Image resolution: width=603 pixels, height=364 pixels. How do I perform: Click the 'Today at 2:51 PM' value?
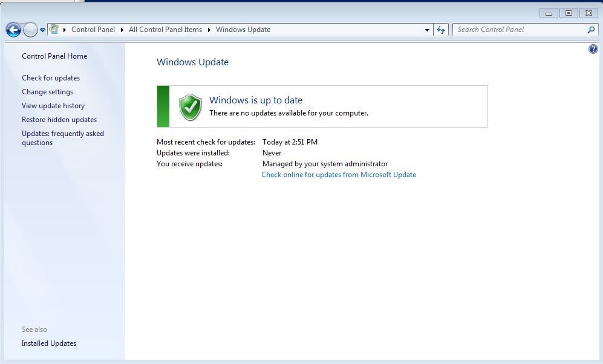pyautogui.click(x=290, y=142)
